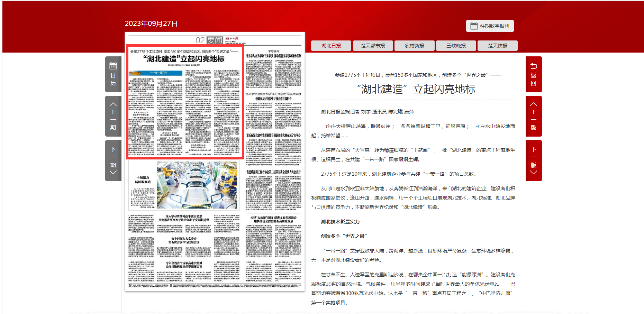Open the 省十四届人大常委会第五次会议 article

click(184, 247)
